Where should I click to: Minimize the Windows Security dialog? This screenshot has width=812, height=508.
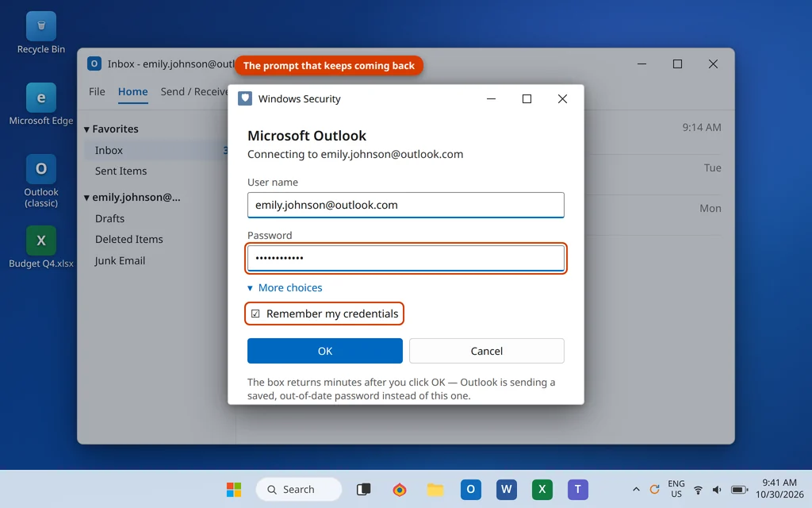[x=491, y=98]
